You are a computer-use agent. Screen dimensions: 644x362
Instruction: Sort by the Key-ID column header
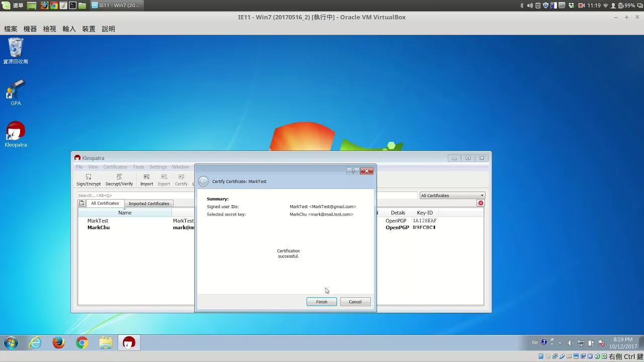point(425,213)
